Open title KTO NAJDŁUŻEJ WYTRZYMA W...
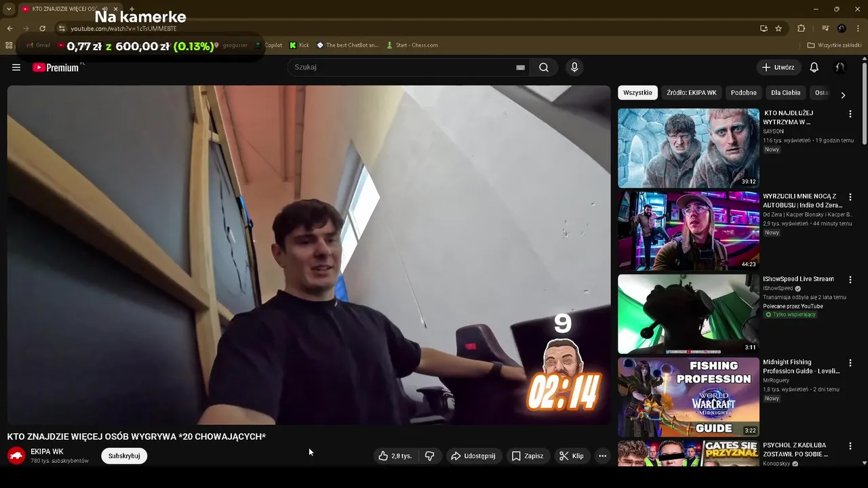The width and height of the screenshot is (868, 488). coord(788,117)
